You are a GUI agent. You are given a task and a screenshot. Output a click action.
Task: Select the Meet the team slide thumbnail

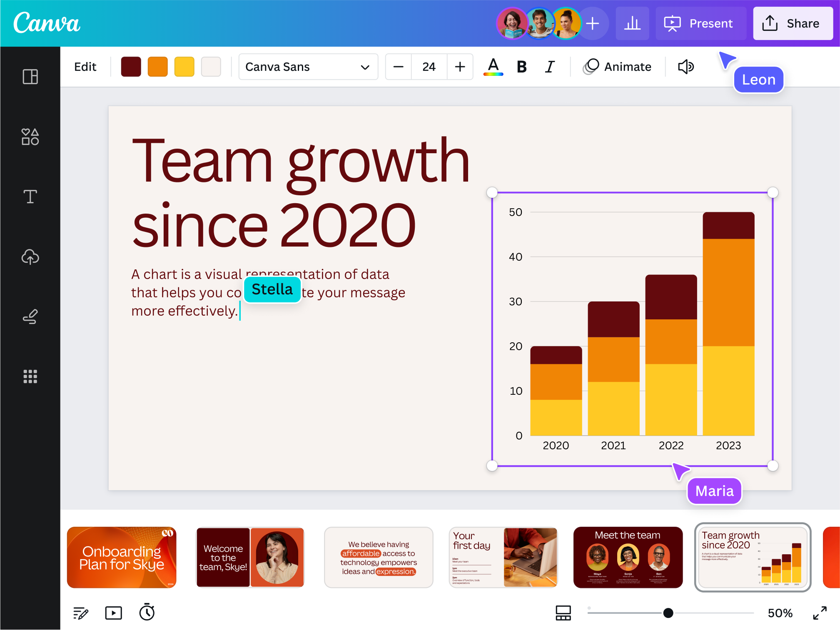coord(628,558)
